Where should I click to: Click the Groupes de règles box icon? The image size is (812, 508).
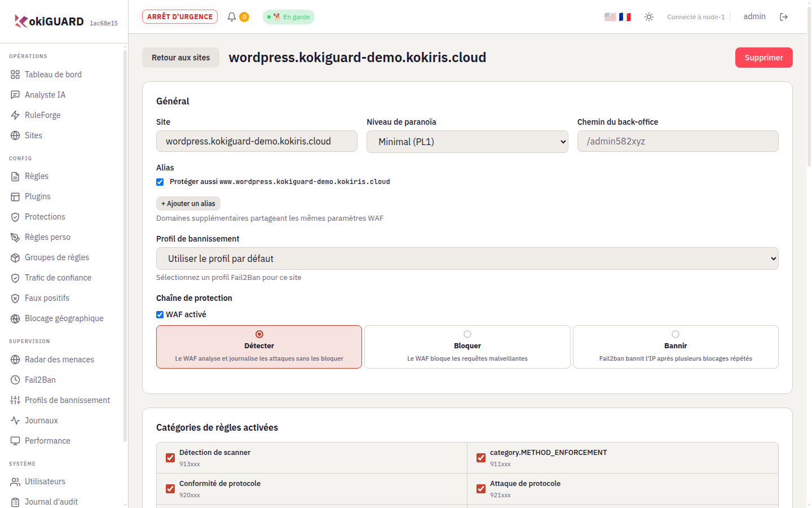[15, 257]
